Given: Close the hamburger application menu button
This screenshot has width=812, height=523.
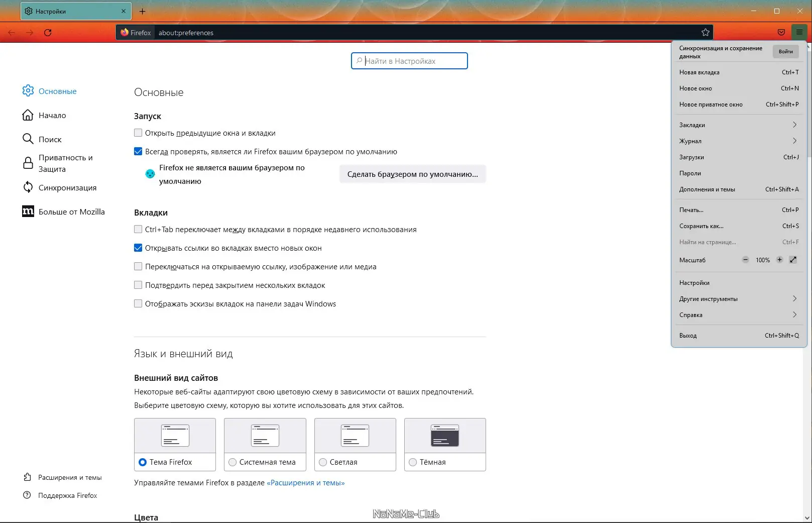Looking at the screenshot, I should [x=799, y=33].
